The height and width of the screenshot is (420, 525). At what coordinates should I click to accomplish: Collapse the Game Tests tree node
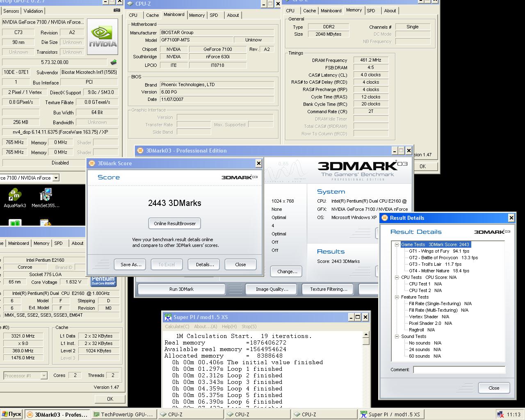pos(397,244)
